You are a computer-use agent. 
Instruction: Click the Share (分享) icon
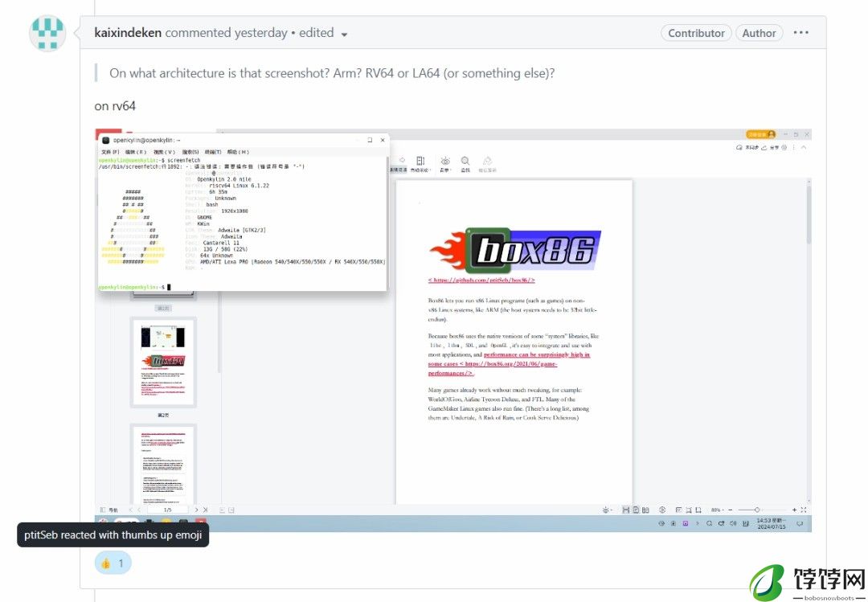[x=771, y=148]
